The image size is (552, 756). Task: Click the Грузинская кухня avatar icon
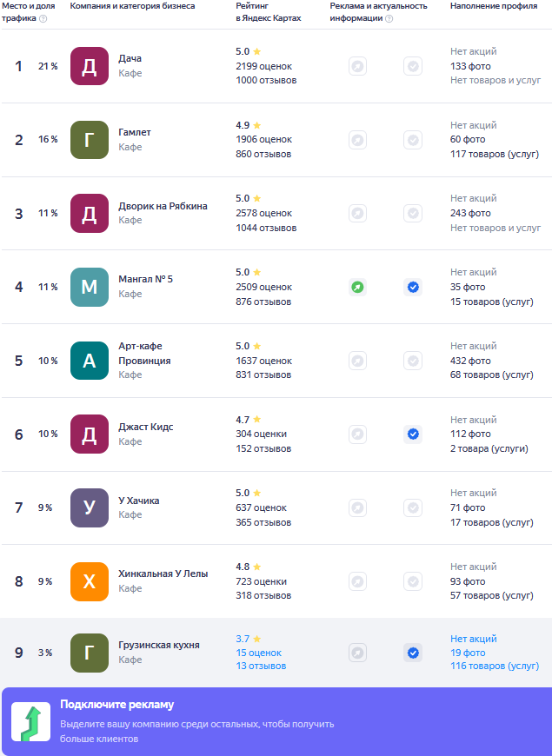pyautogui.click(x=90, y=653)
